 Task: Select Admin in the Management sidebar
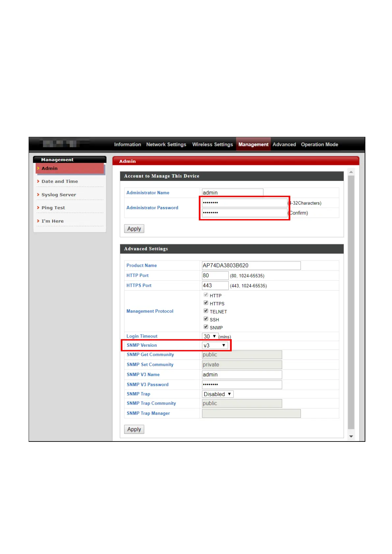(x=70, y=168)
